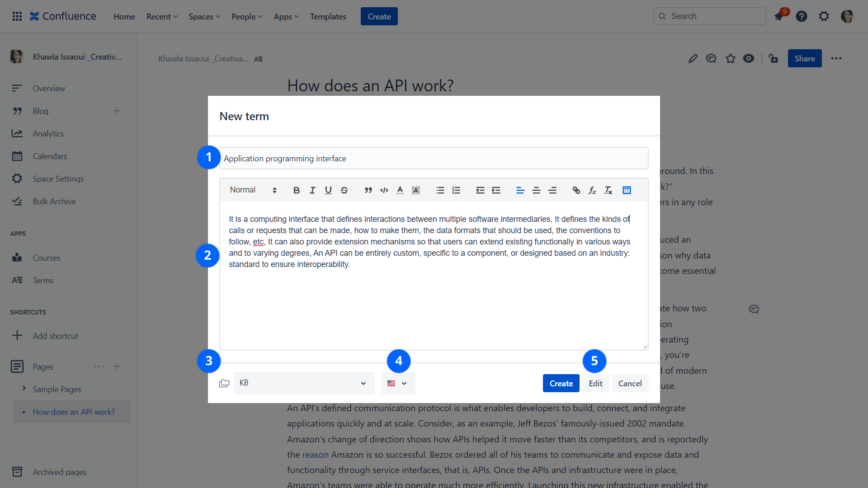Apply italic formatting in the editor toolbar
The height and width of the screenshot is (488, 868).
point(312,190)
